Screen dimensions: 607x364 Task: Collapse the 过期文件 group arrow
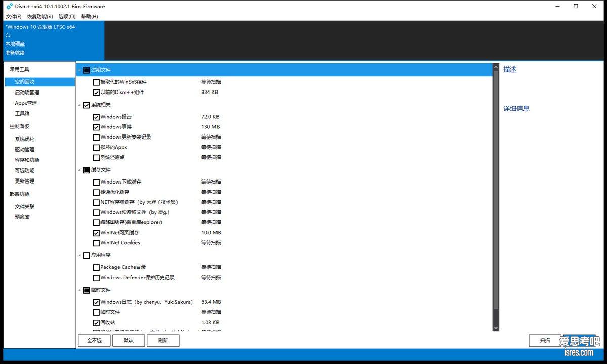(x=79, y=70)
